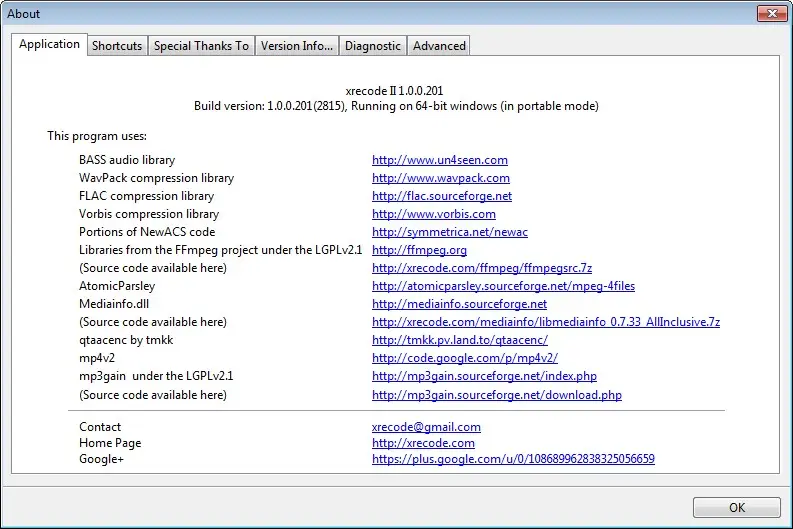
Task: Click the 'WavPack compression library' label
Action: [156, 178]
